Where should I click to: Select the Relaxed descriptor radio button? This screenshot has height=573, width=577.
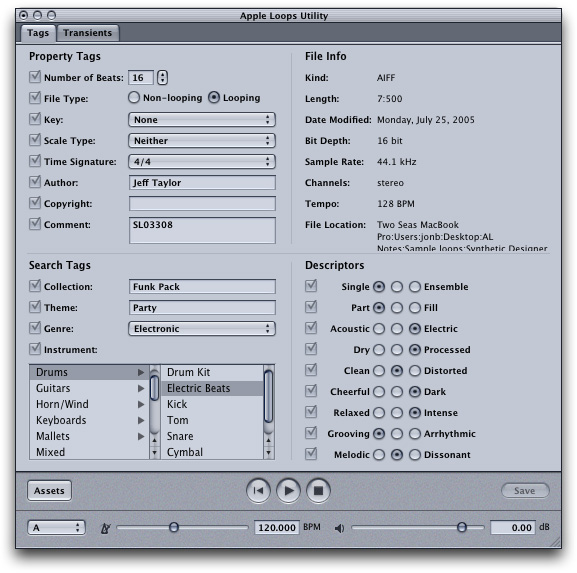point(379,413)
